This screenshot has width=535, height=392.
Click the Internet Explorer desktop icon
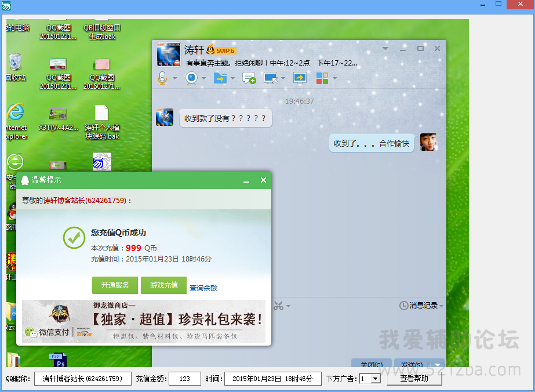[x=16, y=121]
